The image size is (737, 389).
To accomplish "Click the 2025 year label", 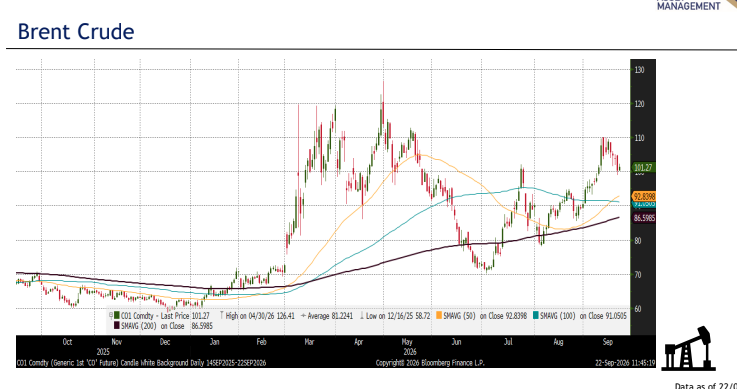I will [x=103, y=351].
